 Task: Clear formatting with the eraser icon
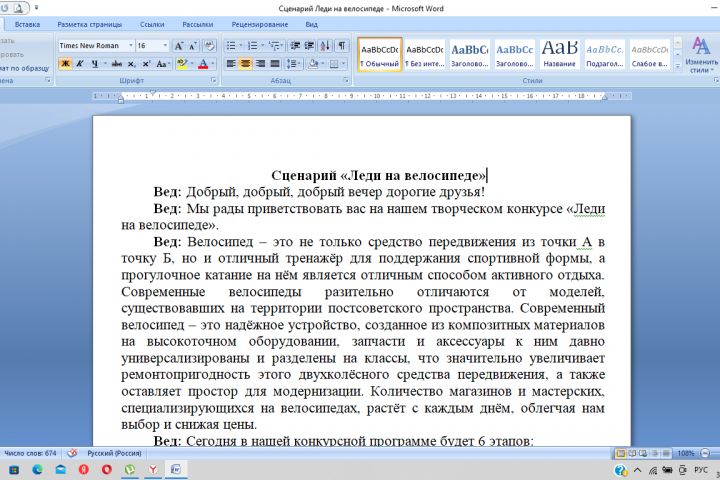pyautogui.click(x=209, y=45)
